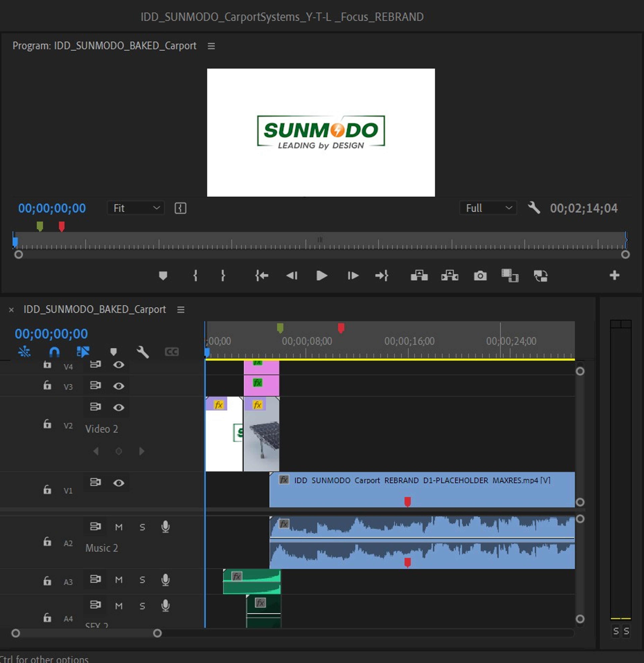Toggle the captions CC track button

172,352
